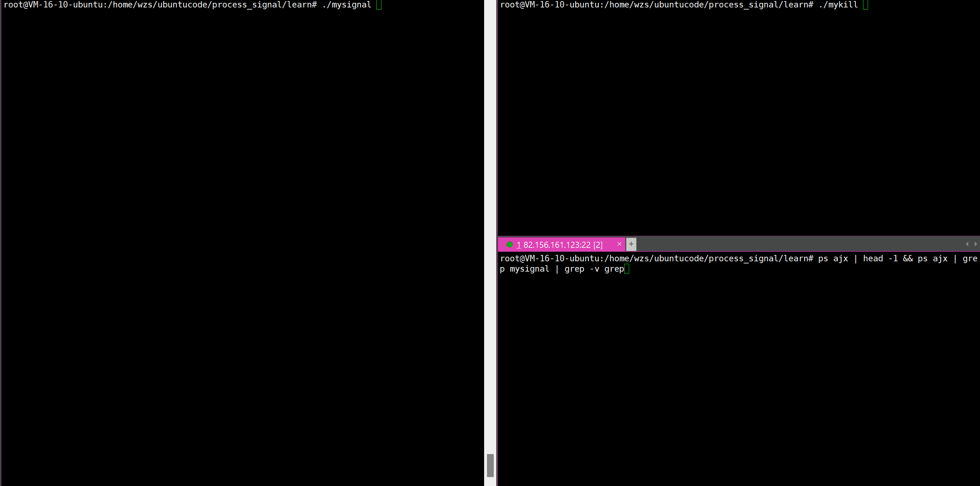The height and width of the screenshot is (486, 980).
Task: Toggle the active session green dot
Action: click(509, 245)
